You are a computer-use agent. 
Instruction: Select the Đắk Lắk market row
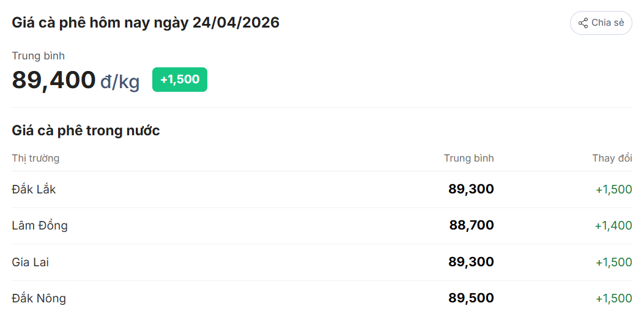[x=34, y=189]
